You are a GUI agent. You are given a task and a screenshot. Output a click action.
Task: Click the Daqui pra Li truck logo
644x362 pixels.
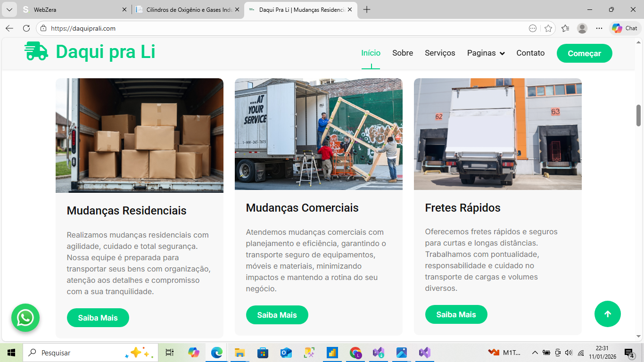[37, 52]
